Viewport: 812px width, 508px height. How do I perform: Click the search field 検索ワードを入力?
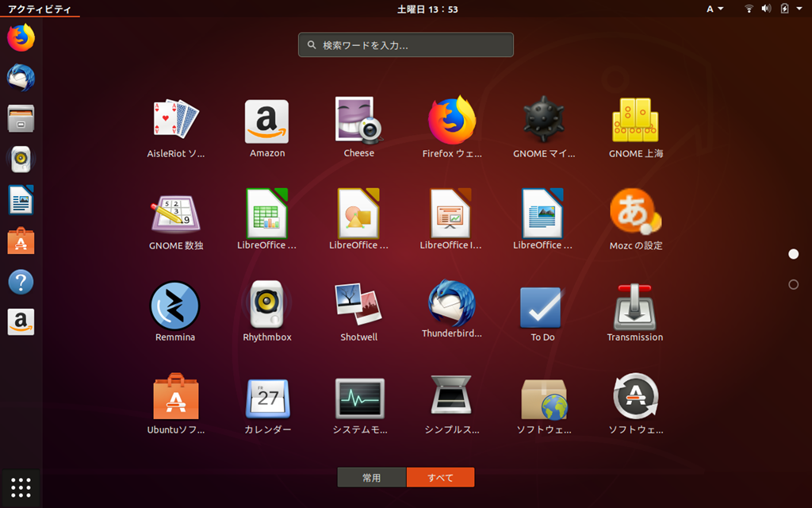click(x=405, y=45)
